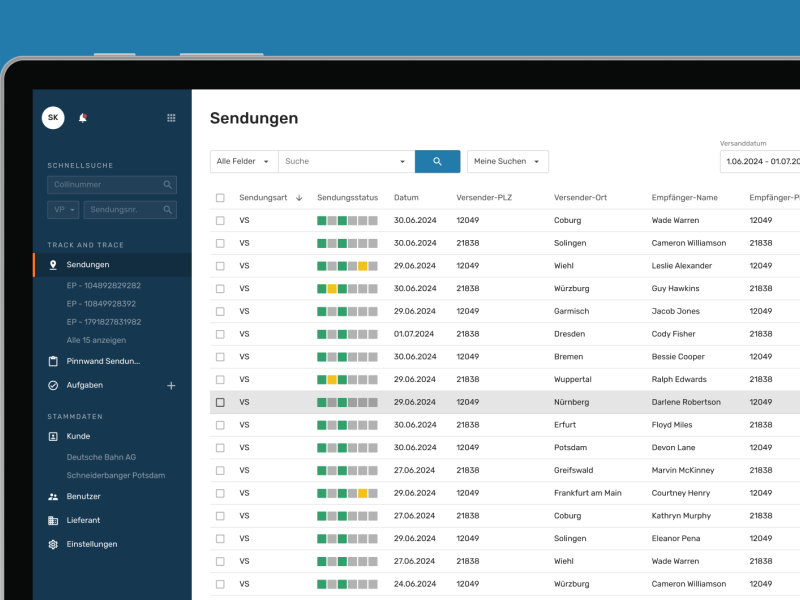The image size is (800, 600).
Task: Click the Sendungsnr. search magnifier icon
Action: click(x=167, y=210)
